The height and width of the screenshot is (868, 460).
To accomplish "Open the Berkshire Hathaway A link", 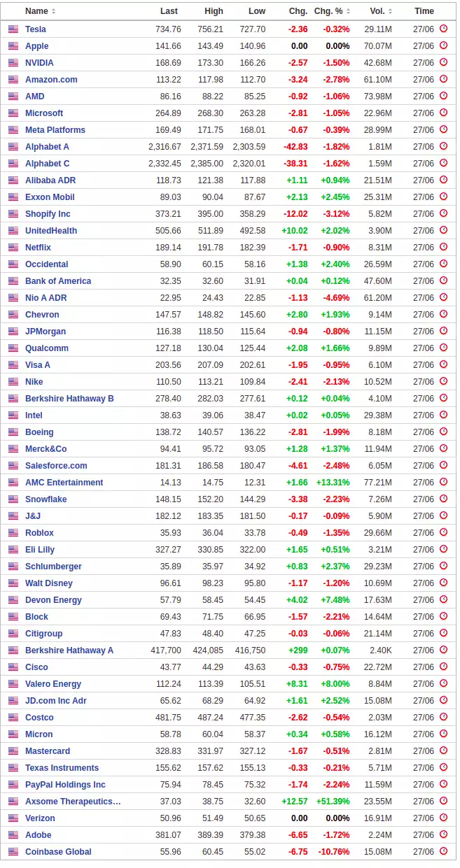I will point(69,650).
